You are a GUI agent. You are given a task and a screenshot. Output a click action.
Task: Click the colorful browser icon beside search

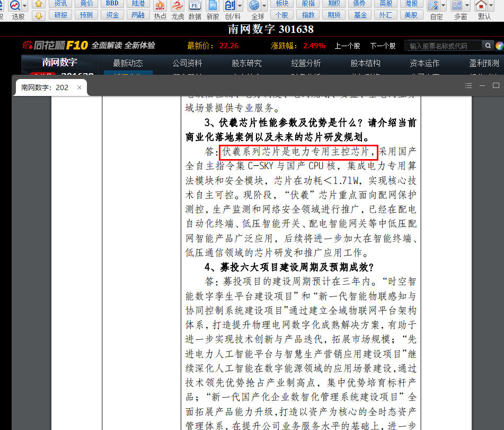point(500,46)
